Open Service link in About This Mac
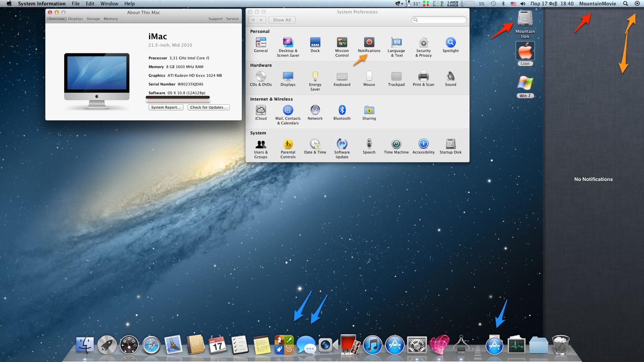 click(x=232, y=19)
